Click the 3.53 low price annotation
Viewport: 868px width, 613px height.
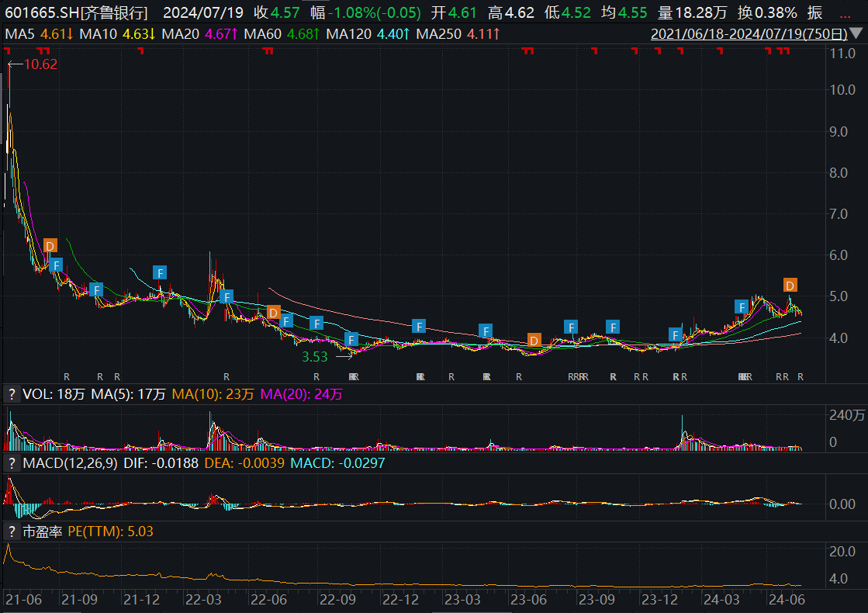(315, 357)
